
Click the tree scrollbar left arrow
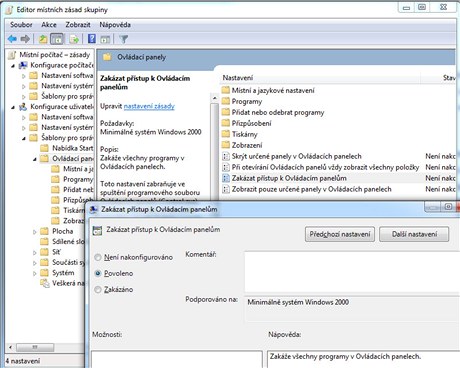click(11, 347)
